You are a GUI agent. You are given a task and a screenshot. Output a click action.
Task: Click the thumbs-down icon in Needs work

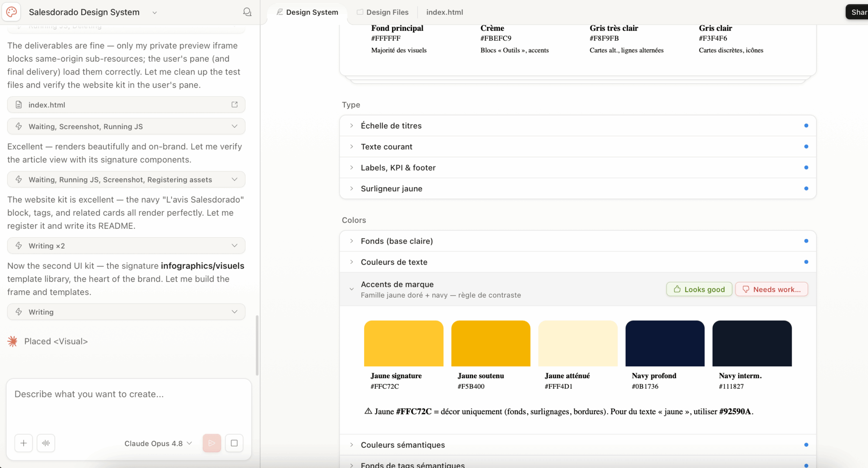tap(746, 289)
